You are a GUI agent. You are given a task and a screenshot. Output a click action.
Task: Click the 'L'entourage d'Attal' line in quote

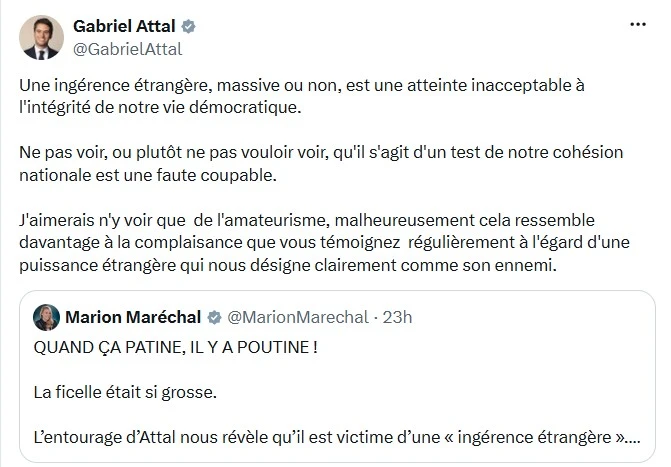(337, 437)
